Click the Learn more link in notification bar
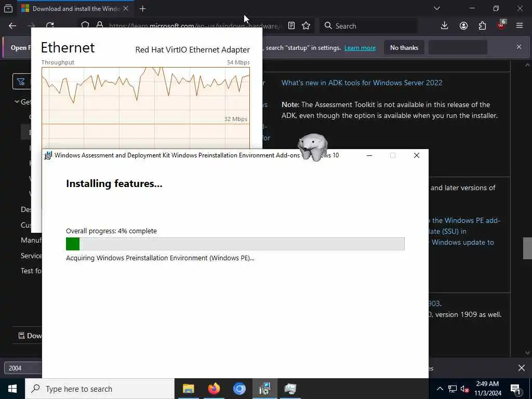The height and width of the screenshot is (399, 532). click(360, 48)
